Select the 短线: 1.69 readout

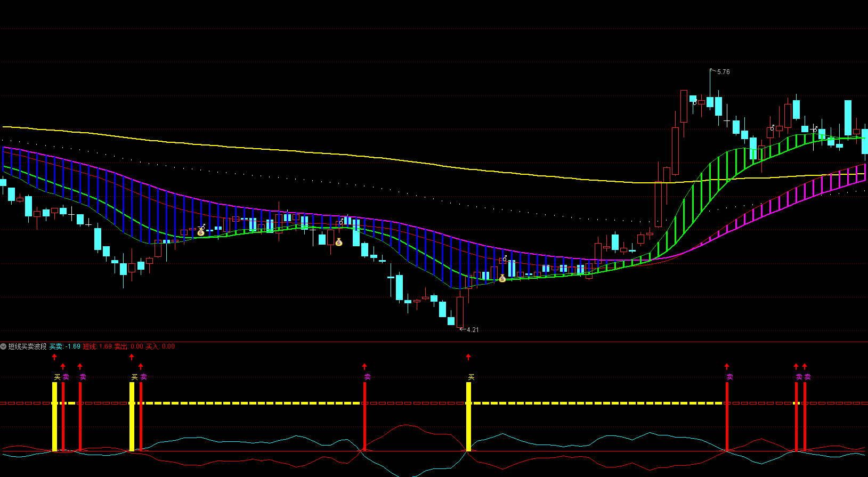(98, 346)
